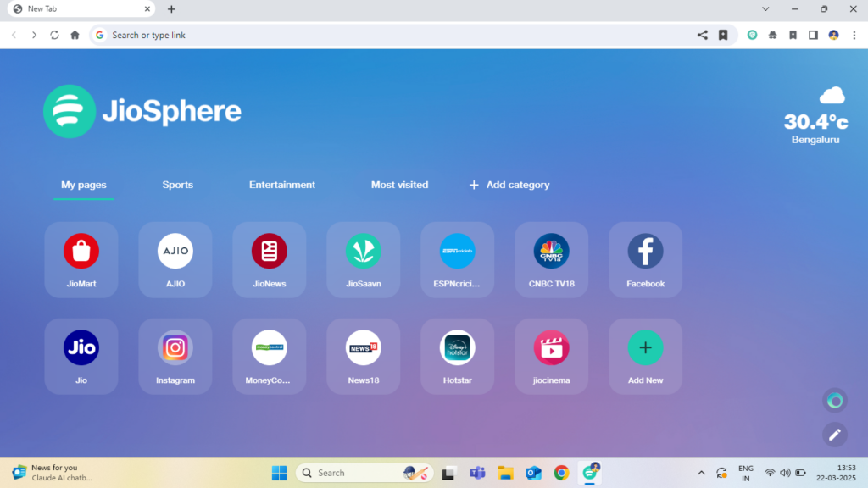Click the browser back arrow
868x488 pixels.
click(x=14, y=35)
